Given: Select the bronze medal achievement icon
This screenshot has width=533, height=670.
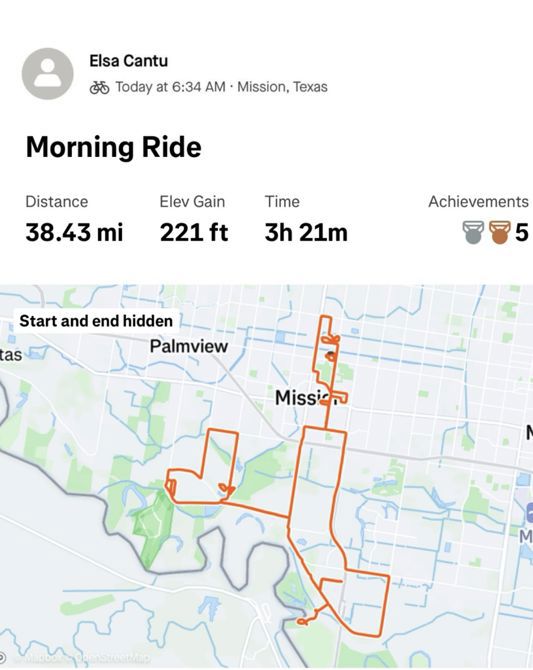Looking at the screenshot, I should tap(500, 232).
